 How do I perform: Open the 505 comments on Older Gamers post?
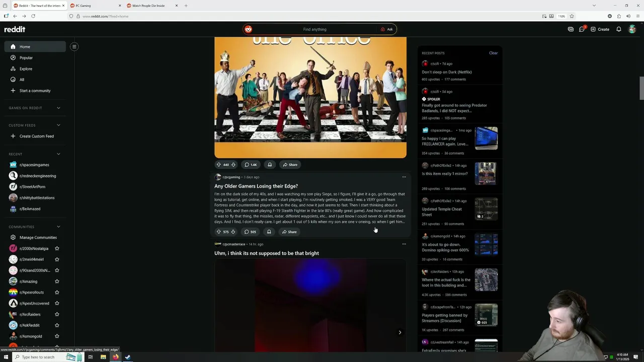(x=250, y=232)
